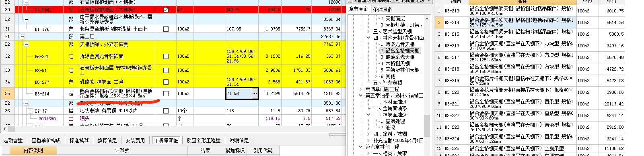Tick the checkbox in row 33 B3-91
The height and width of the screenshot is (156, 644).
pos(166,70)
